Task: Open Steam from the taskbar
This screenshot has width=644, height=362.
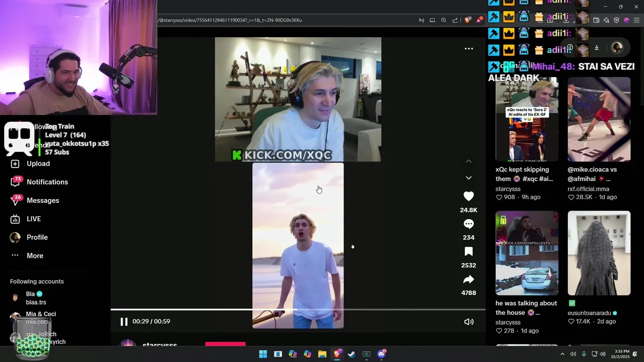Action: coord(352,354)
